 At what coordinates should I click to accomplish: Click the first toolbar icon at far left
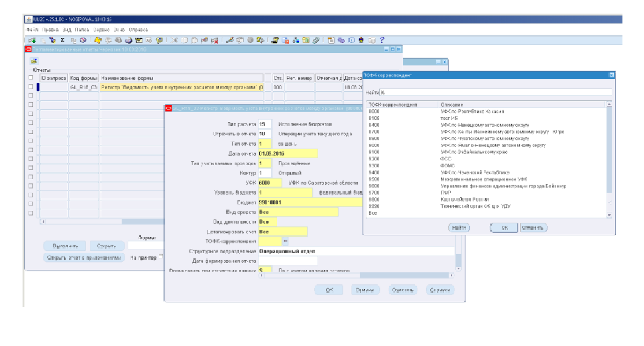point(32,40)
